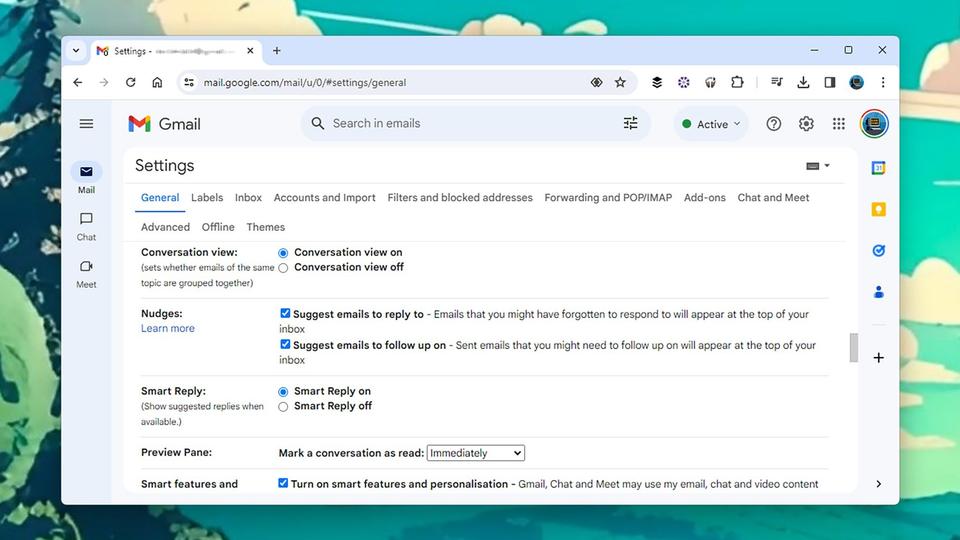Open Google apps grid launcher
The width and height of the screenshot is (960, 540).
[x=838, y=124]
